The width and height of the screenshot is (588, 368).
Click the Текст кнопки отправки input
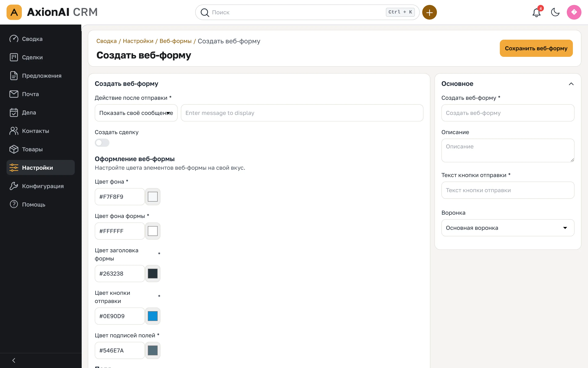508,190
